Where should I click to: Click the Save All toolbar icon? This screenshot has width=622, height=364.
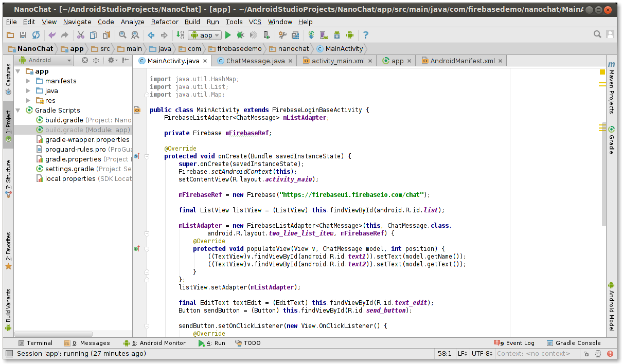click(23, 35)
